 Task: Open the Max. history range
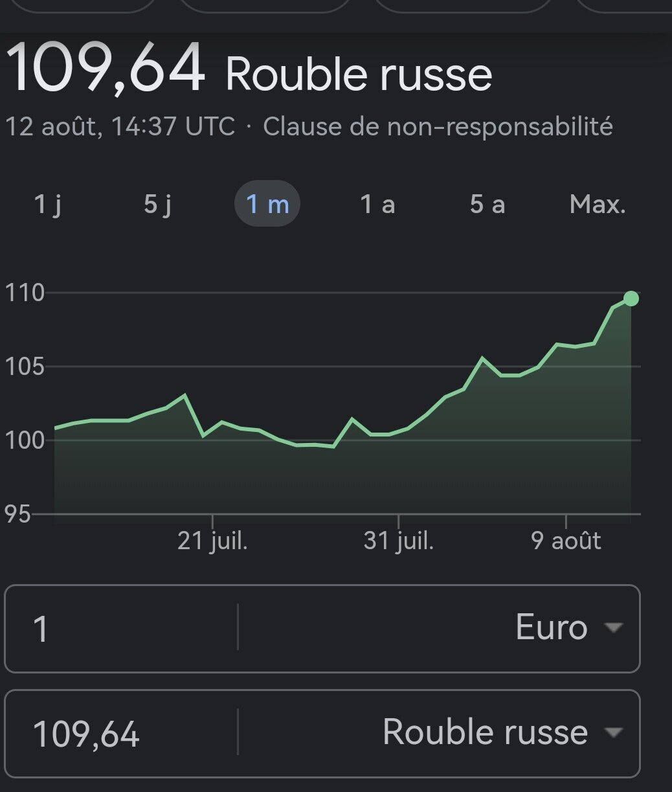point(598,205)
